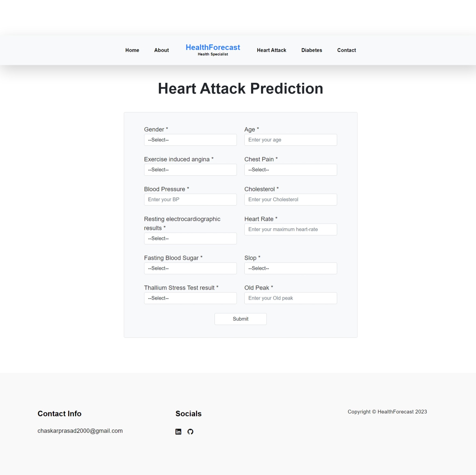Focus the Age input field
Image resolution: width=476 pixels, height=475 pixels.
coord(291,140)
